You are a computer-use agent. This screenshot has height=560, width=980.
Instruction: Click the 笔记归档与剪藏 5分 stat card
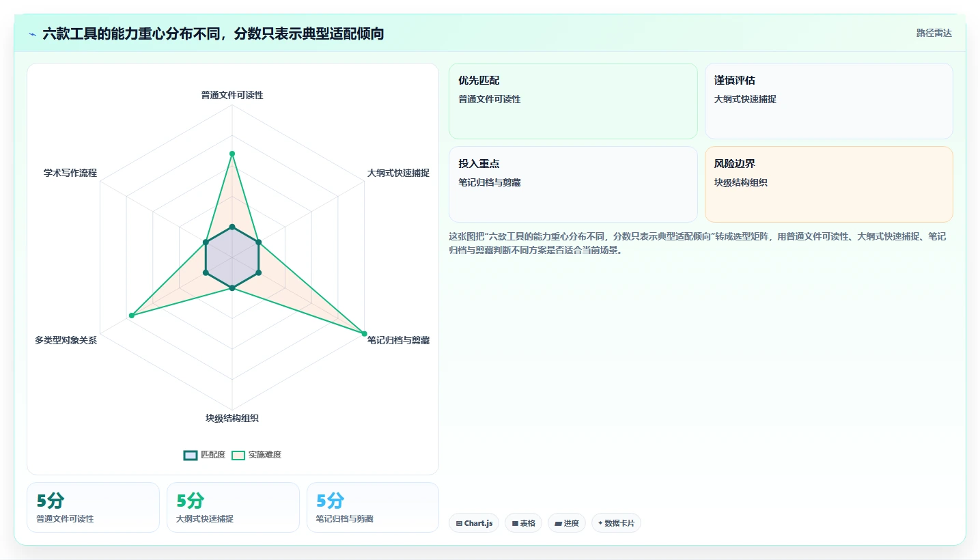click(373, 507)
